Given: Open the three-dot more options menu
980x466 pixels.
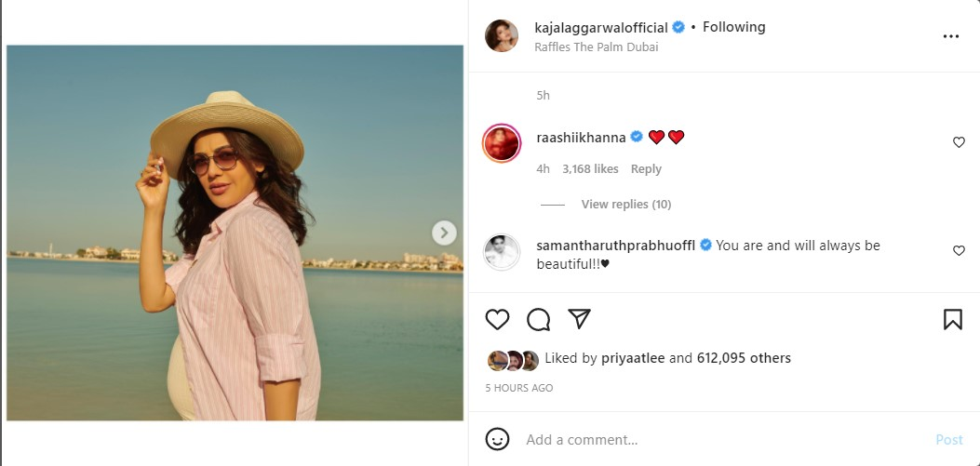Looking at the screenshot, I should coord(950,36).
